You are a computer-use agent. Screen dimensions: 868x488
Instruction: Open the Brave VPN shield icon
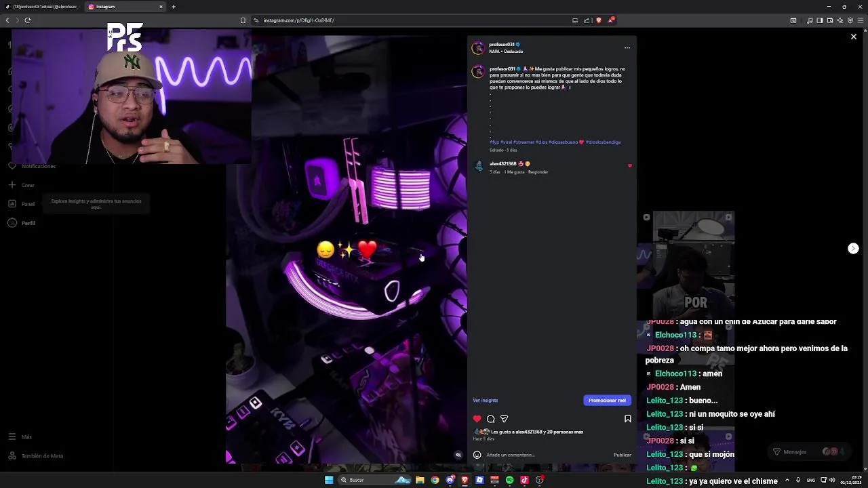[850, 20]
